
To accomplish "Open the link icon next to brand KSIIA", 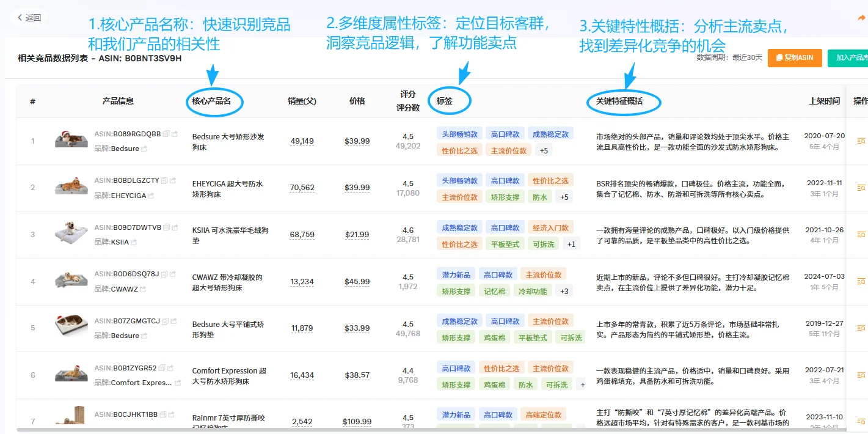I will pos(135,241).
